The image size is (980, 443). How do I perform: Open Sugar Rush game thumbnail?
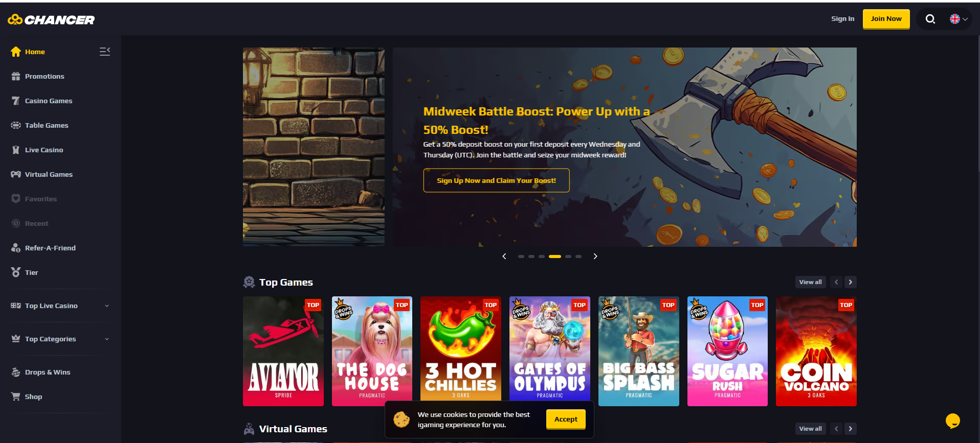(x=727, y=352)
